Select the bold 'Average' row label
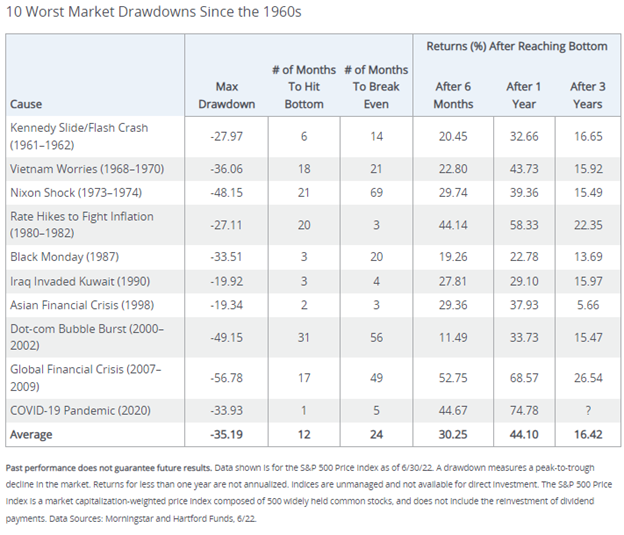 click(31, 434)
